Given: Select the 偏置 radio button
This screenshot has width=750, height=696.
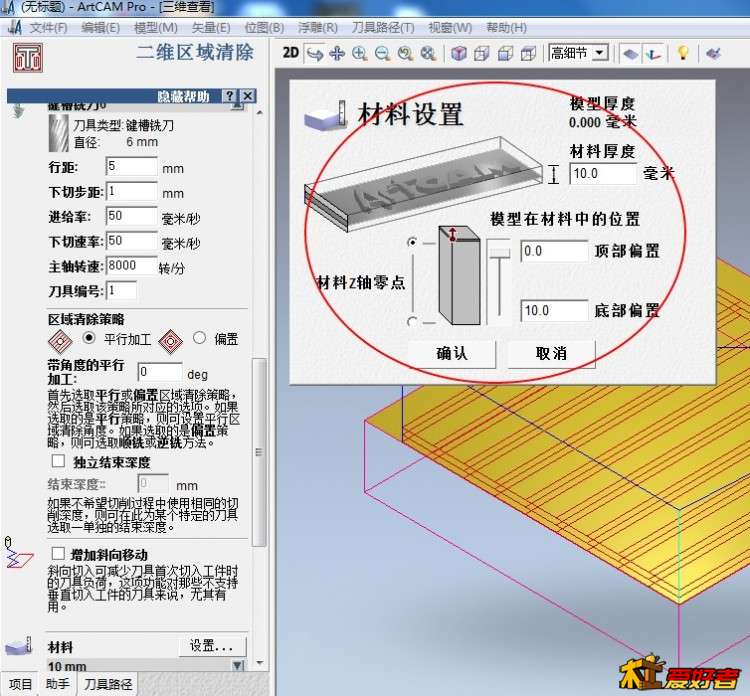Looking at the screenshot, I should [199, 338].
